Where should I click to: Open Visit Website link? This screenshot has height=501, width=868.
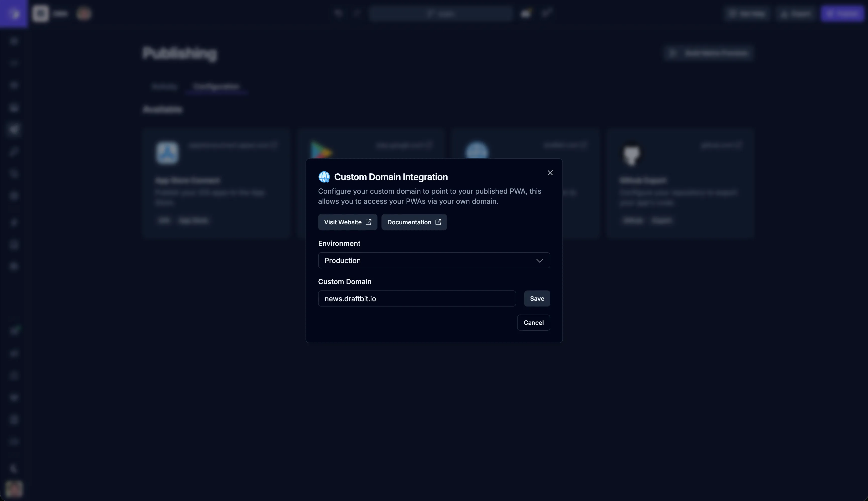click(x=343, y=222)
